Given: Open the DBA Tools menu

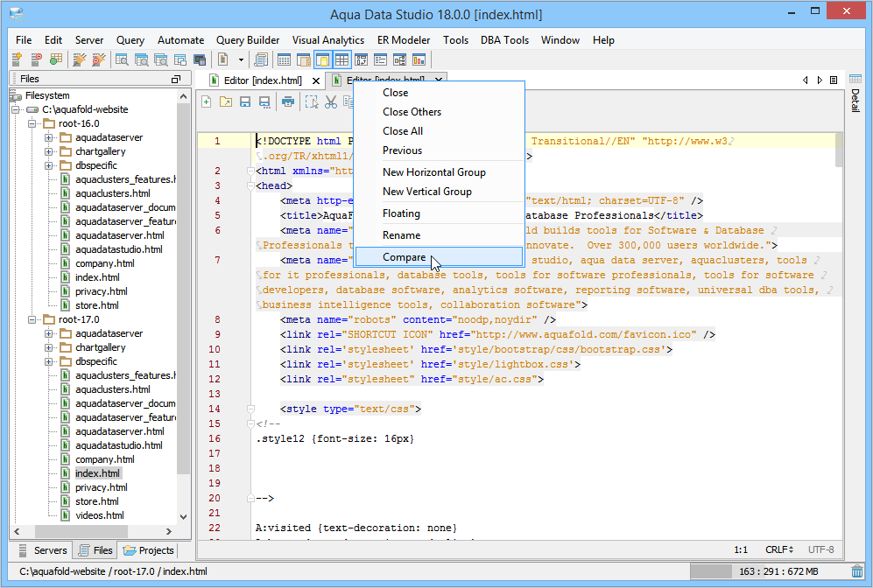Looking at the screenshot, I should pyautogui.click(x=504, y=40).
